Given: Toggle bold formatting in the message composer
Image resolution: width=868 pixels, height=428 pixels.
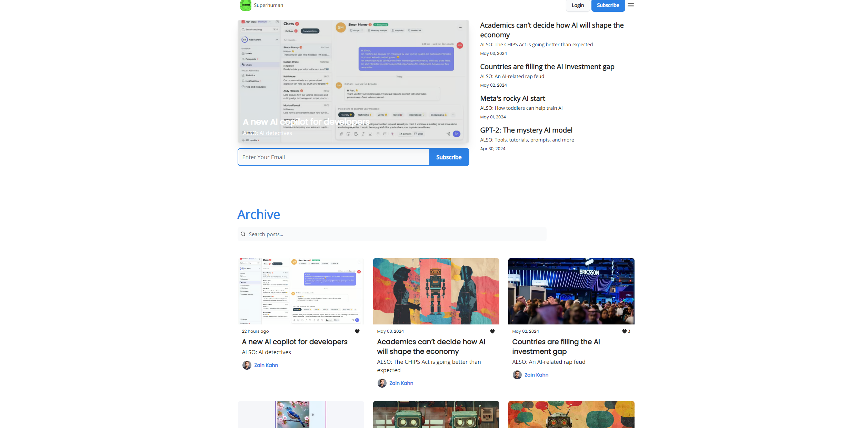Looking at the screenshot, I should 356,134.
